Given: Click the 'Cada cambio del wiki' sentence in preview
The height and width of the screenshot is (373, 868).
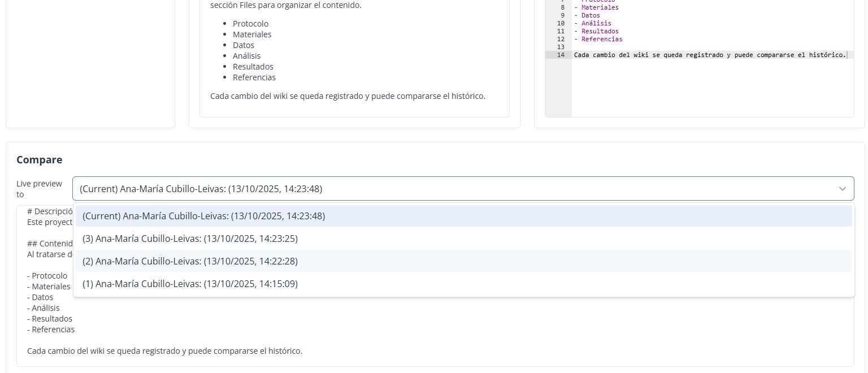Looking at the screenshot, I should pyautogui.click(x=348, y=96).
